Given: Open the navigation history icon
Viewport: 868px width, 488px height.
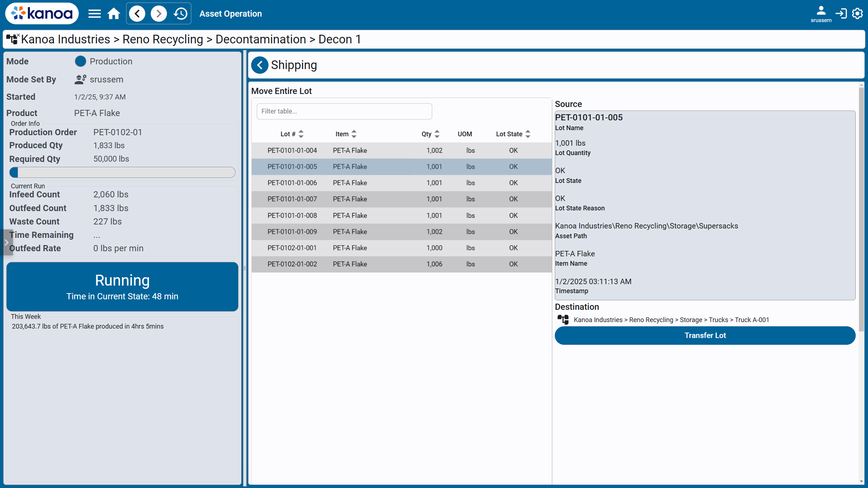Looking at the screenshot, I should tap(180, 14).
